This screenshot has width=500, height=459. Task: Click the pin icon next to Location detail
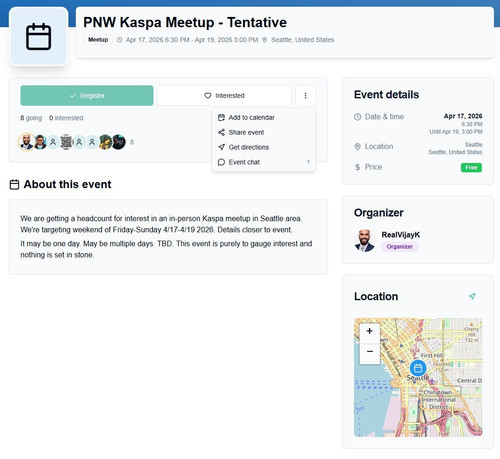point(358,147)
